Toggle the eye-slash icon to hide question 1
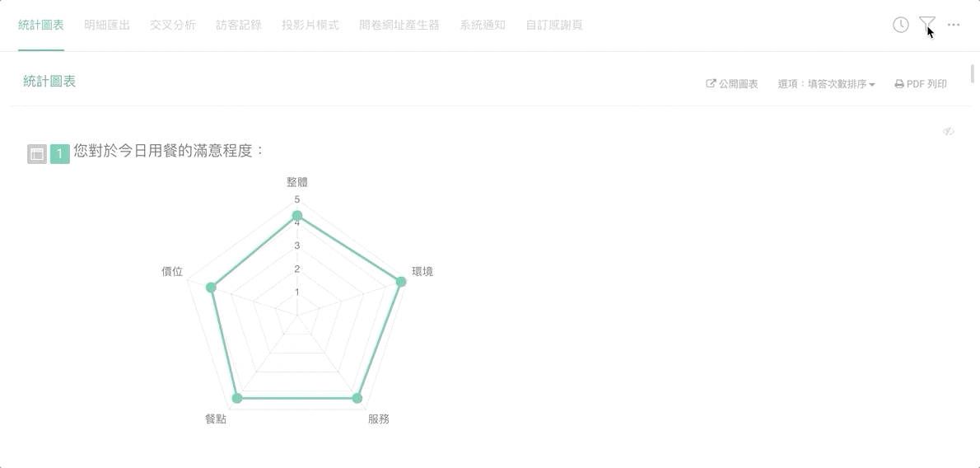The width and height of the screenshot is (980, 468). tap(949, 132)
